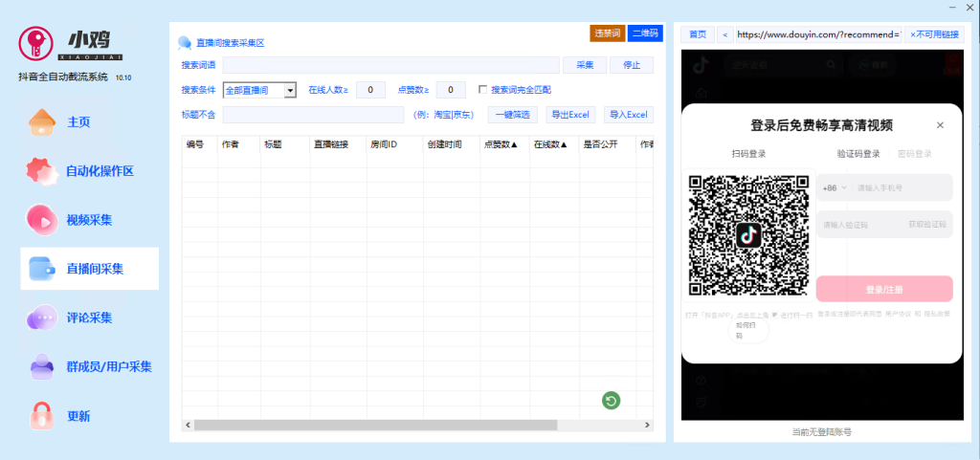This screenshot has height=460, width=980.
Task: Click the green refresh icon in table
Action: 611,401
